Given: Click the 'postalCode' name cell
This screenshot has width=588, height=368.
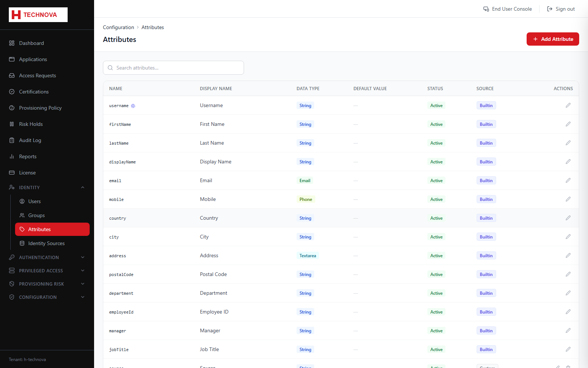Looking at the screenshot, I should point(121,275).
